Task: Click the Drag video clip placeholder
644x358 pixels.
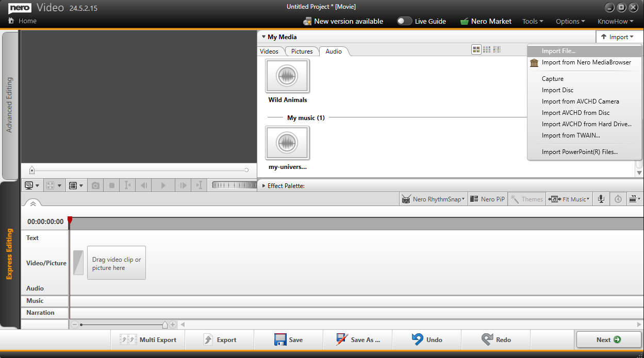Action: click(117, 263)
